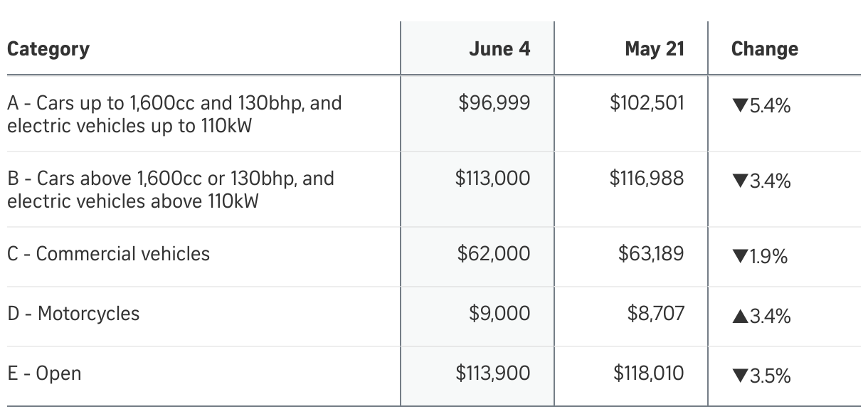Select the May 21 column header
The height and width of the screenshot is (414, 868).
[x=654, y=49]
